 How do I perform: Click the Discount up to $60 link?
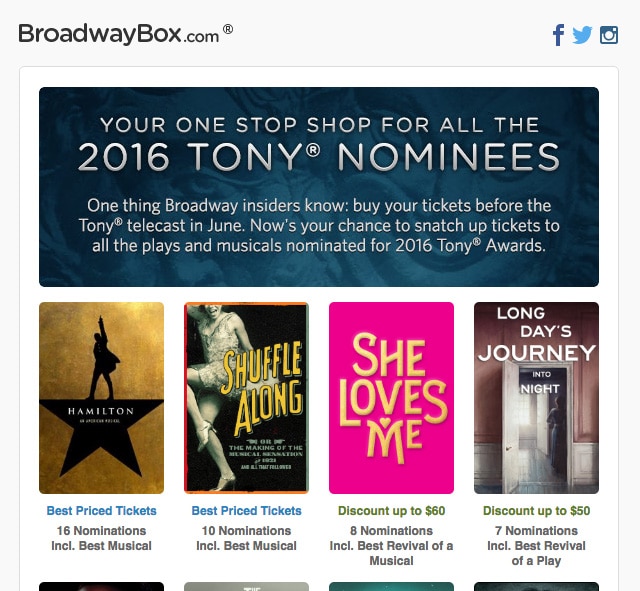coord(391,511)
